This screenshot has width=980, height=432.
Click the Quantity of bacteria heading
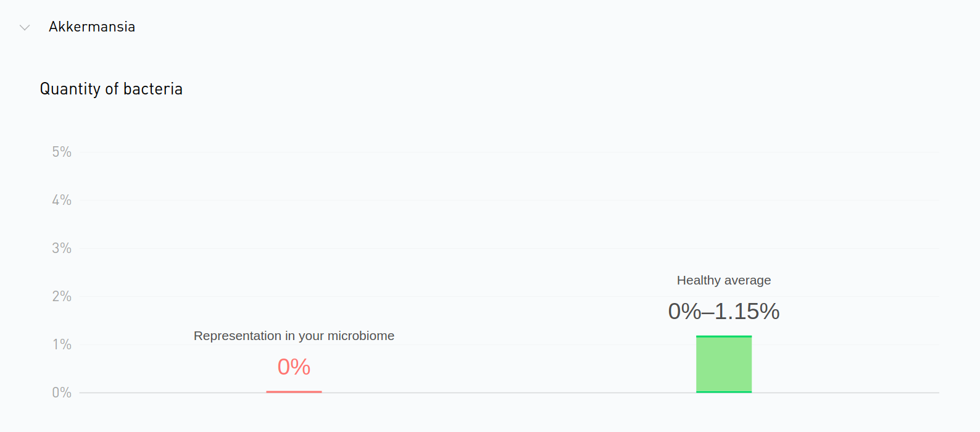(x=111, y=89)
